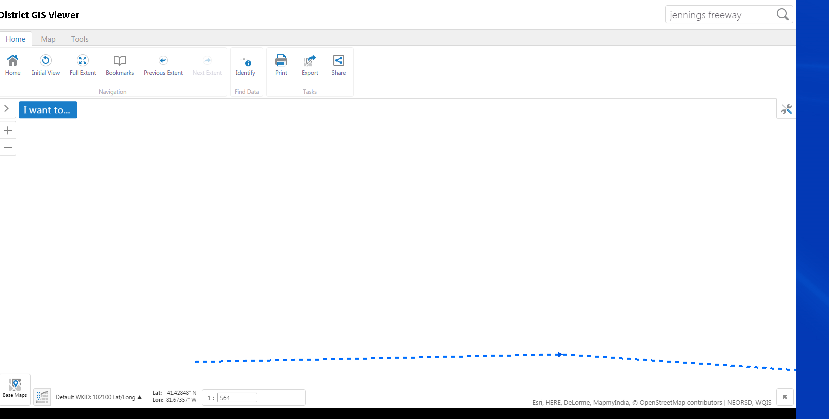
Task: Run the search with the magnifier icon
Action: (782, 14)
